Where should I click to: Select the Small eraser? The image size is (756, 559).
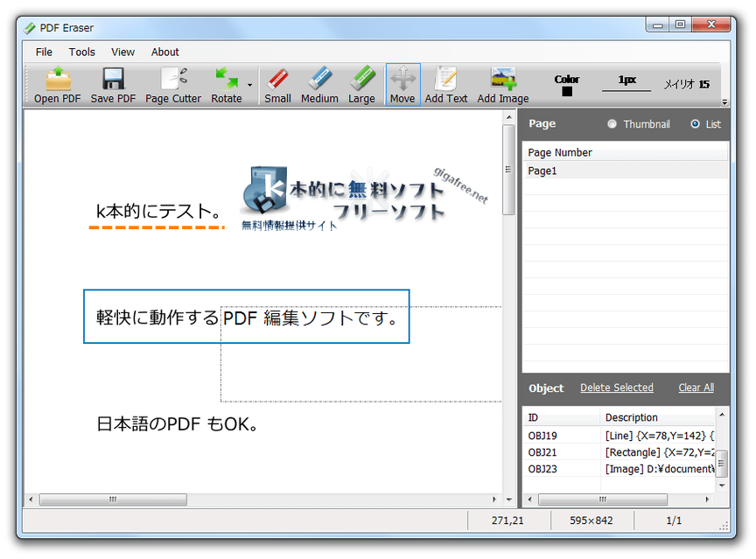(x=277, y=85)
